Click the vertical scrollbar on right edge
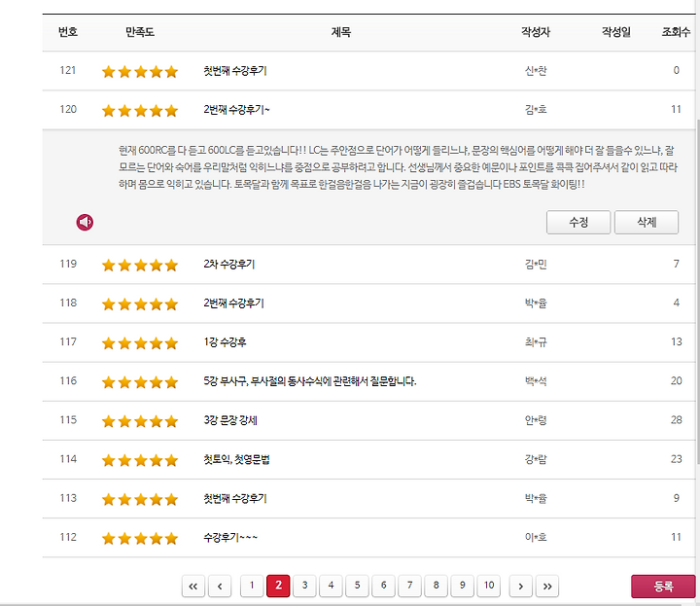This screenshot has width=700, height=606. pos(698,293)
